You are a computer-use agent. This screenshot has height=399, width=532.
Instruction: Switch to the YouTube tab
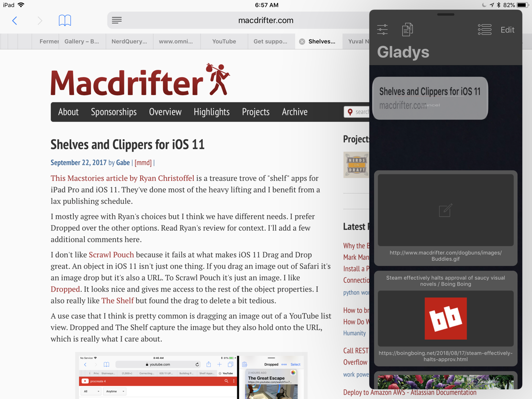224,42
